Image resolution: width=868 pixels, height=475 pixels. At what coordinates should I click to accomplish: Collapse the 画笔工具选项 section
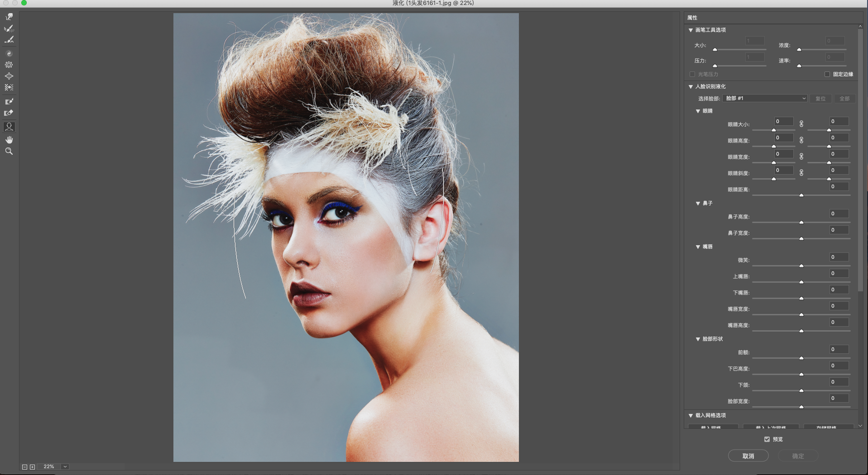[x=691, y=30]
